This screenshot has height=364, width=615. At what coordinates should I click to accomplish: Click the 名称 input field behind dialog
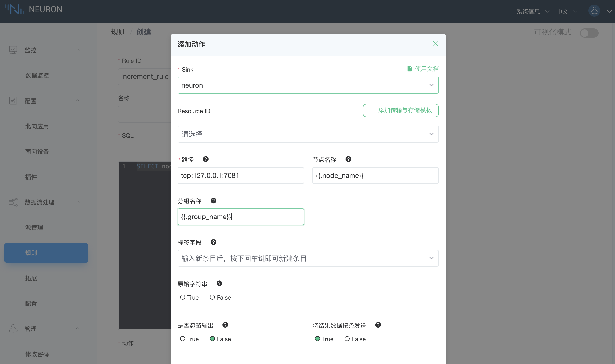click(x=144, y=114)
